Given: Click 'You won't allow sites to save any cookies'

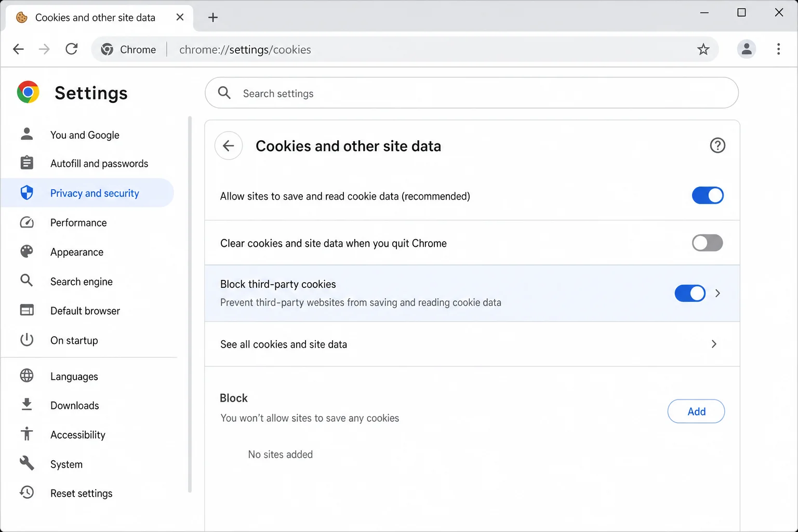Looking at the screenshot, I should (310, 418).
